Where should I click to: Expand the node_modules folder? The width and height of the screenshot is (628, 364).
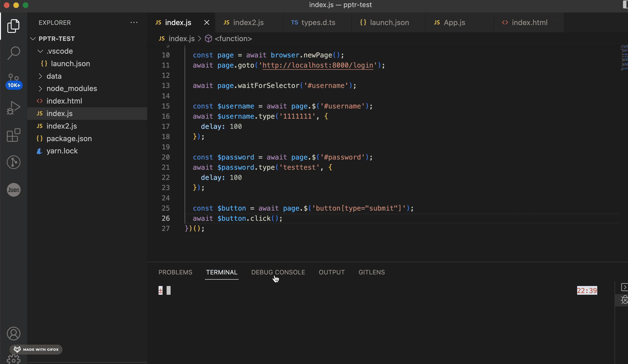pos(40,89)
